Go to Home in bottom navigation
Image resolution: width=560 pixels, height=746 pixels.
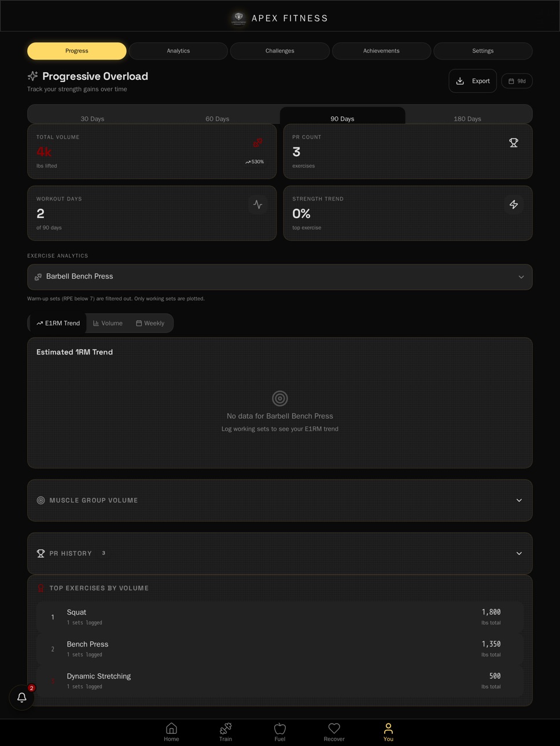171,732
